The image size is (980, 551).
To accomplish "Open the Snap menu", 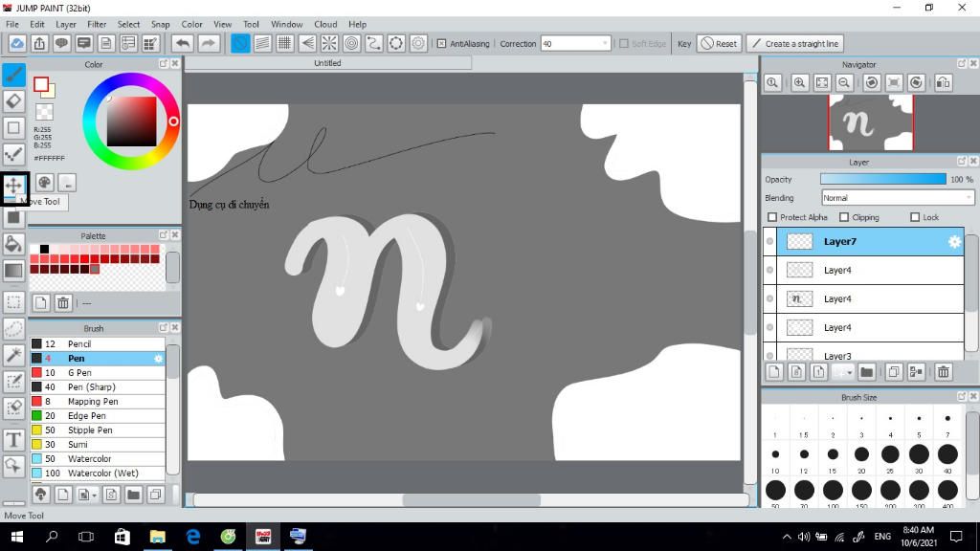I will (160, 24).
